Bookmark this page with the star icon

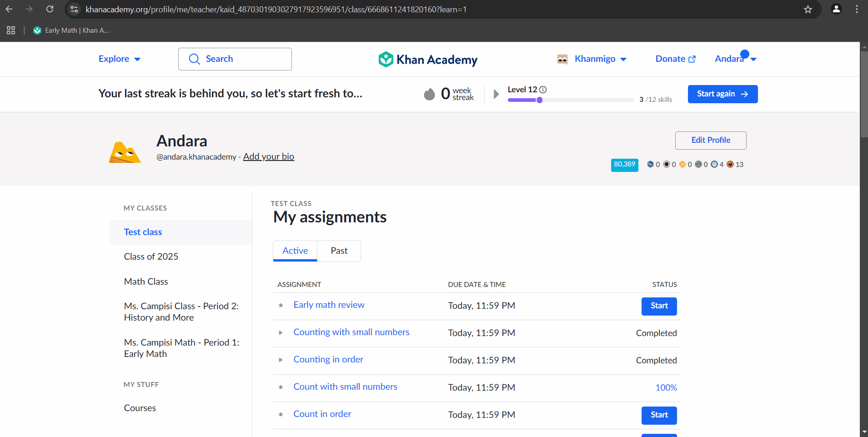click(x=808, y=9)
